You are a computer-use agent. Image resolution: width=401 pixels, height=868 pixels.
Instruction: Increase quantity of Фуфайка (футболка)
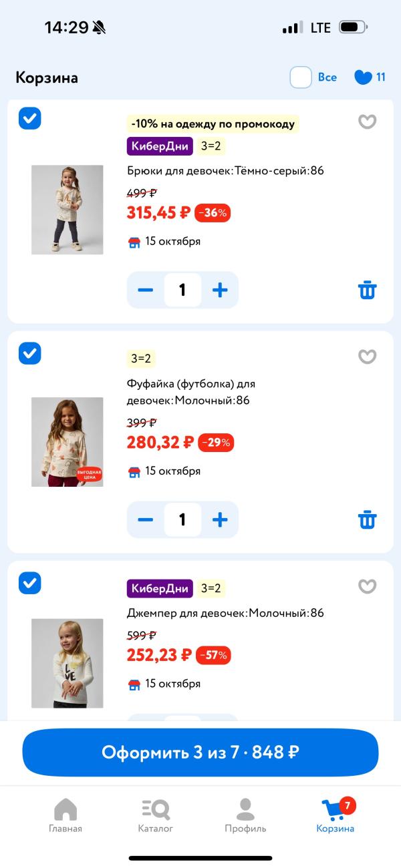click(220, 519)
